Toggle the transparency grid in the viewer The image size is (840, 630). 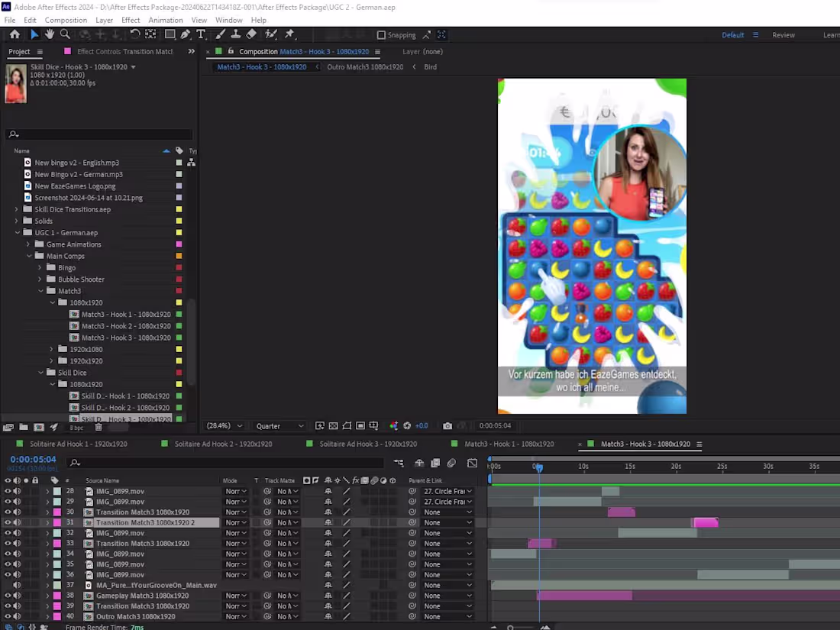click(333, 426)
